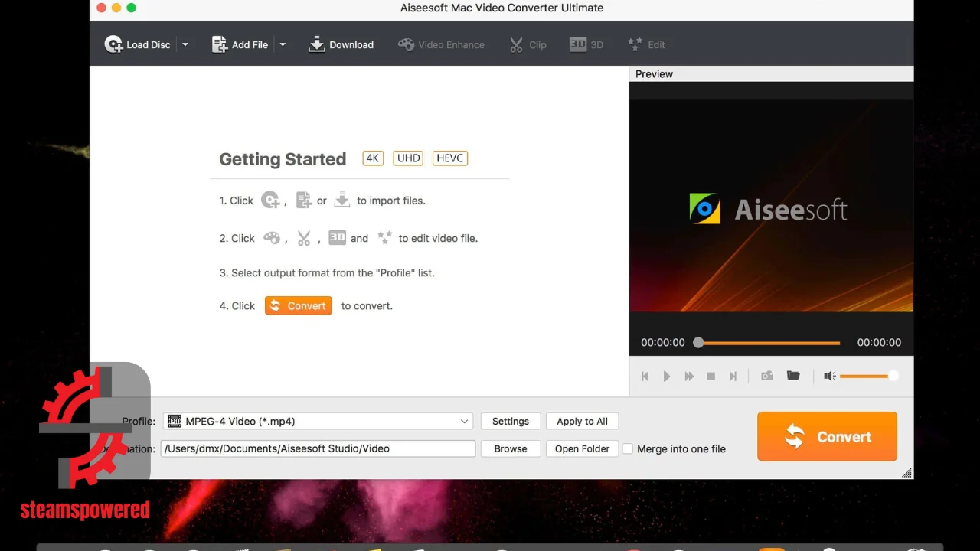The image size is (980, 551).
Task: Adjust the volume slider
Action: [x=868, y=376]
